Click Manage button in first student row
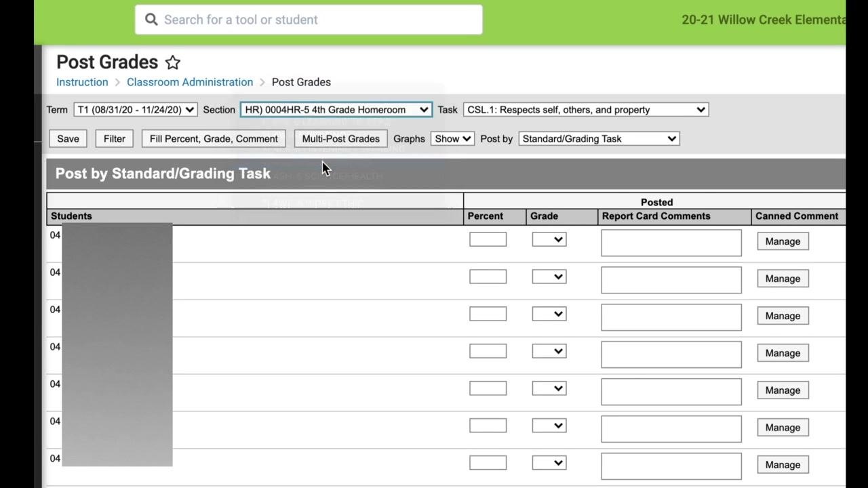This screenshot has height=488, width=868. pyautogui.click(x=783, y=241)
